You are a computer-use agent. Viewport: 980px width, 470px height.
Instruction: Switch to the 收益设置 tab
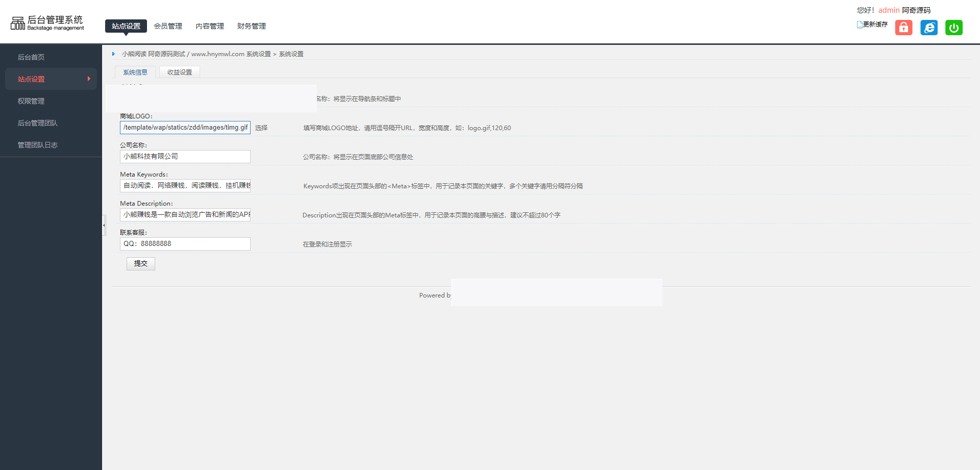coord(180,72)
